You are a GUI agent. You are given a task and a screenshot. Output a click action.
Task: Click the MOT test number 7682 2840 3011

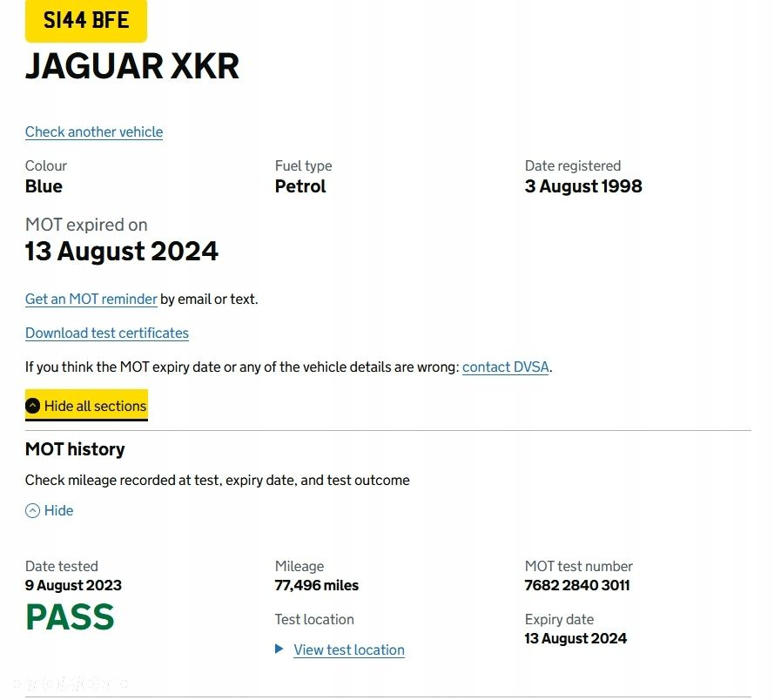tap(577, 585)
